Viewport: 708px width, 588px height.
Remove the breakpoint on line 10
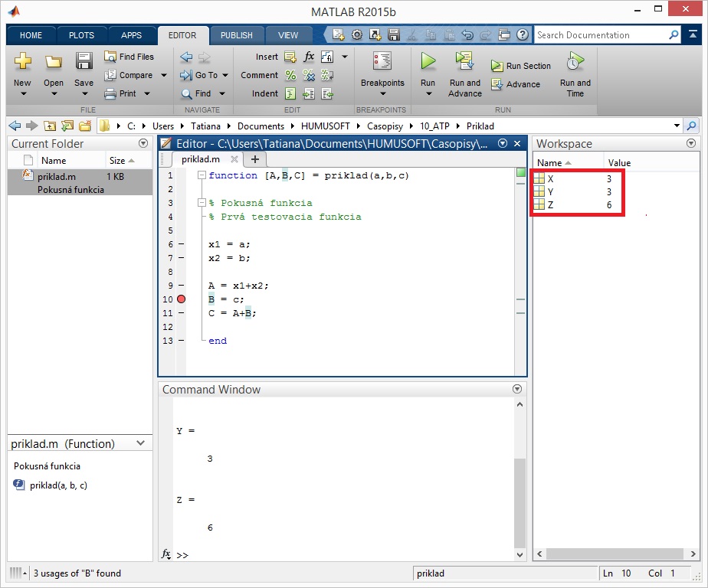point(181,299)
